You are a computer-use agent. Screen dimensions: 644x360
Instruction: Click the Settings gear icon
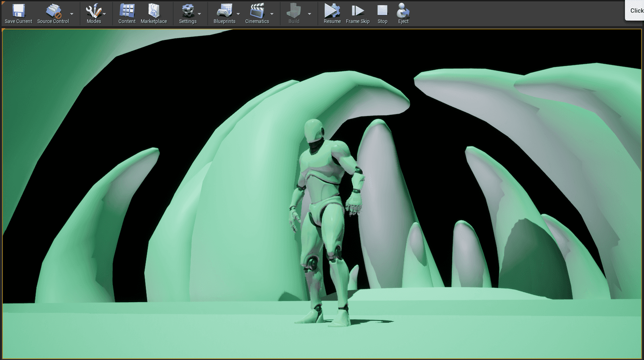pos(187,11)
